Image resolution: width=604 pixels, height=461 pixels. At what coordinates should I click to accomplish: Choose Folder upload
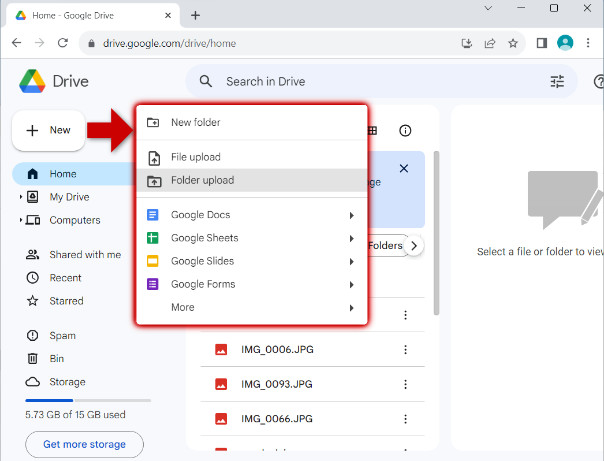252,180
